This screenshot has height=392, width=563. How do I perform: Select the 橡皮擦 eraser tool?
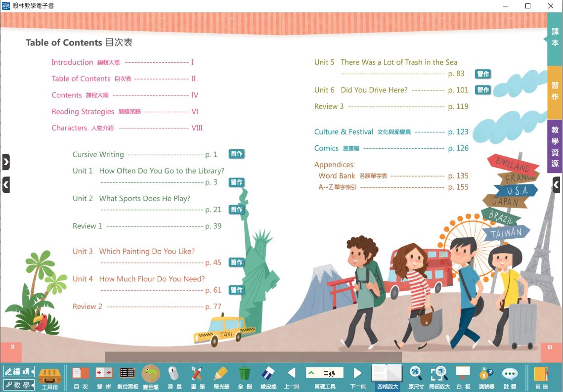click(268, 377)
